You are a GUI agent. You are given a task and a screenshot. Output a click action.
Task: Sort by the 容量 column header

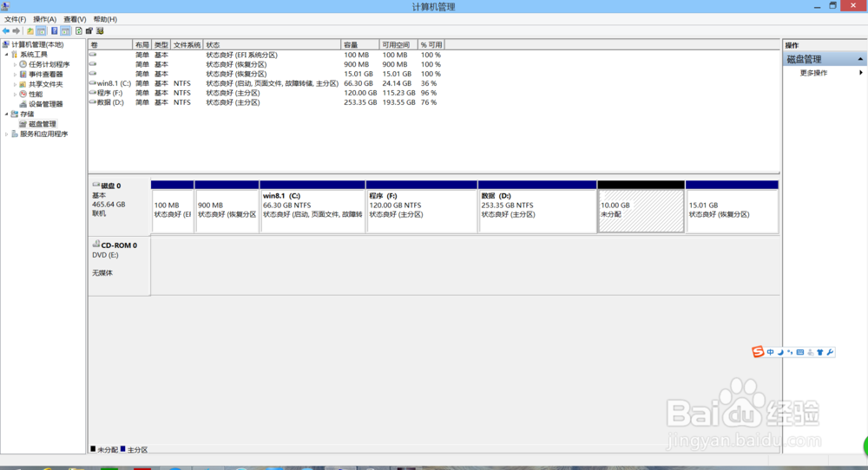pos(360,45)
